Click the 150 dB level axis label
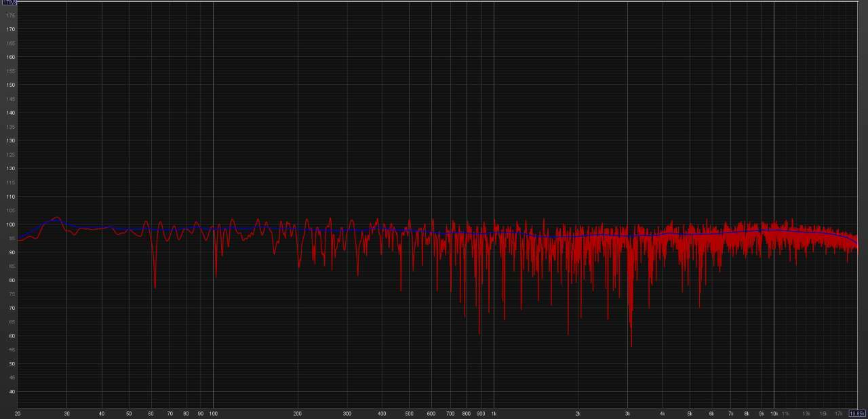This screenshot has width=868, height=419. pos(10,85)
